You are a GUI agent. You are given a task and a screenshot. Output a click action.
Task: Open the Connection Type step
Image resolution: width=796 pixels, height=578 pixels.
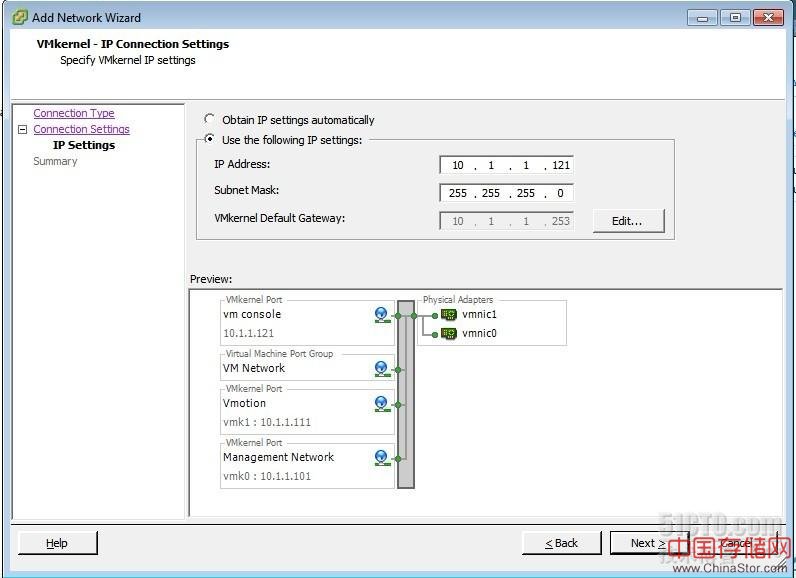74,113
